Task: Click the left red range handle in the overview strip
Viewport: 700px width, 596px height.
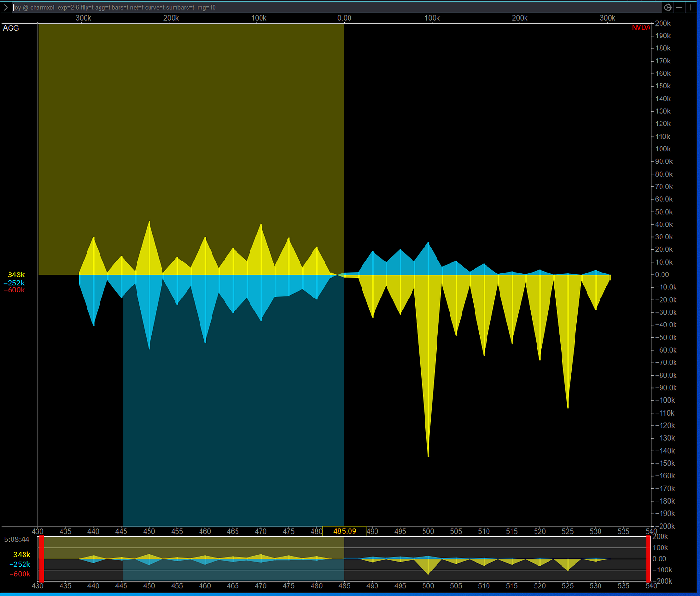Action: point(41,559)
